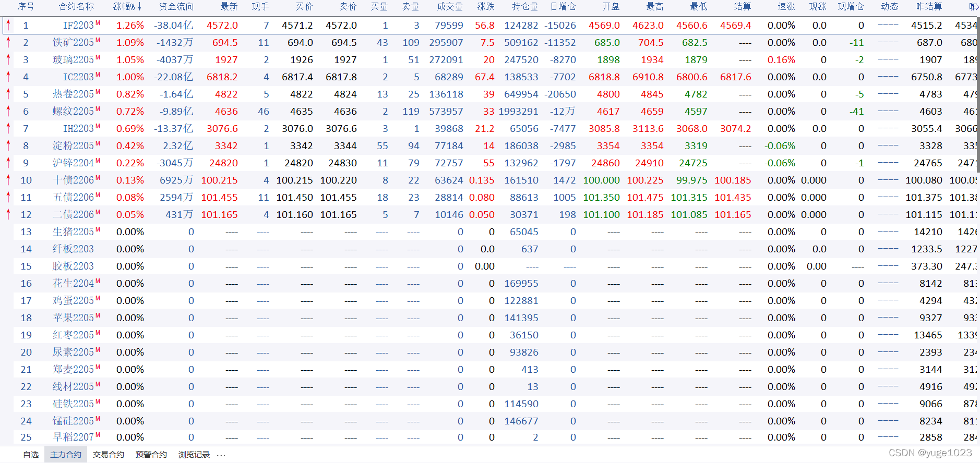Click the 1.26% change value for IF2203
The image size is (980, 463).
pyautogui.click(x=130, y=25)
